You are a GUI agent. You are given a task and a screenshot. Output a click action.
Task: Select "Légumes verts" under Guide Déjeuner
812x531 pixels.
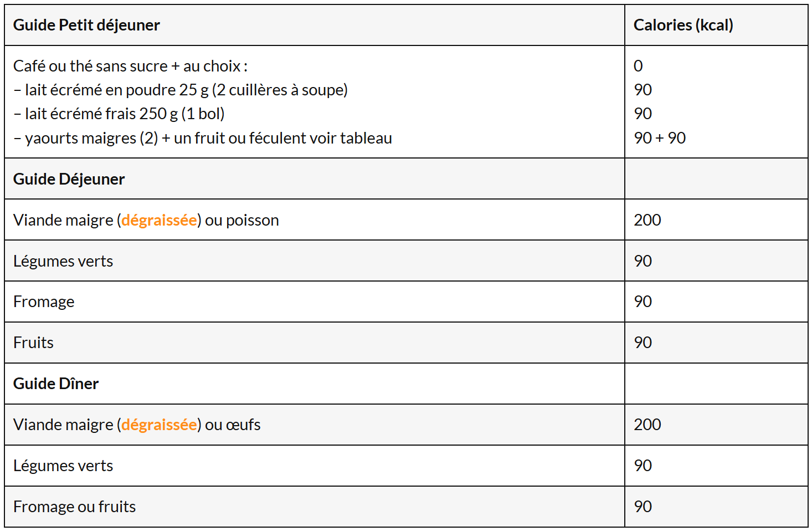coord(63,261)
